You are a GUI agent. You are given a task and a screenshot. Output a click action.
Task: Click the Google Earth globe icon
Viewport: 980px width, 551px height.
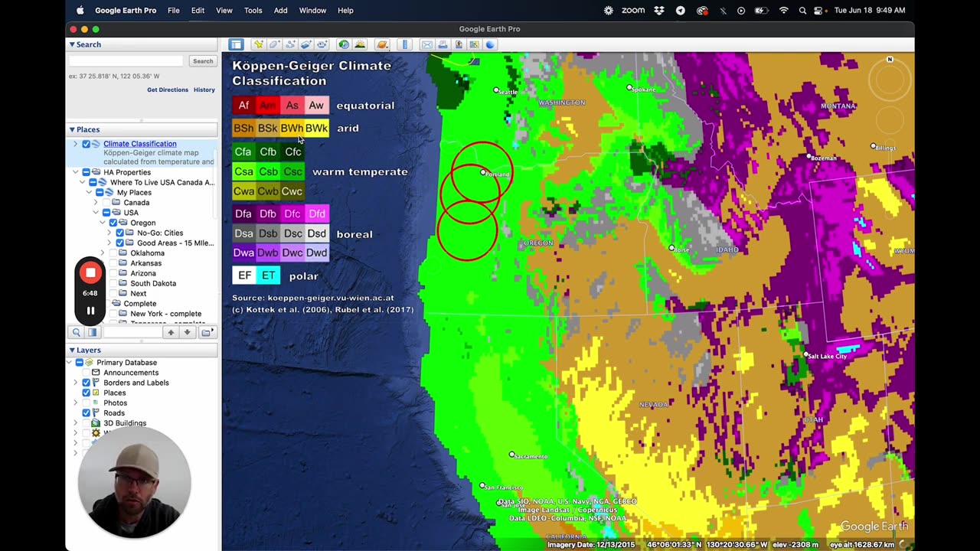(490, 44)
